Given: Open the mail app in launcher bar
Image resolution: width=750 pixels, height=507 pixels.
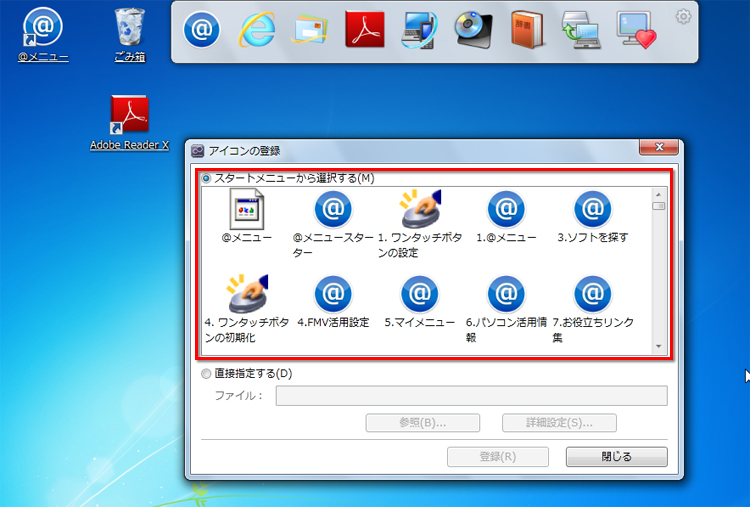Looking at the screenshot, I should 311,30.
